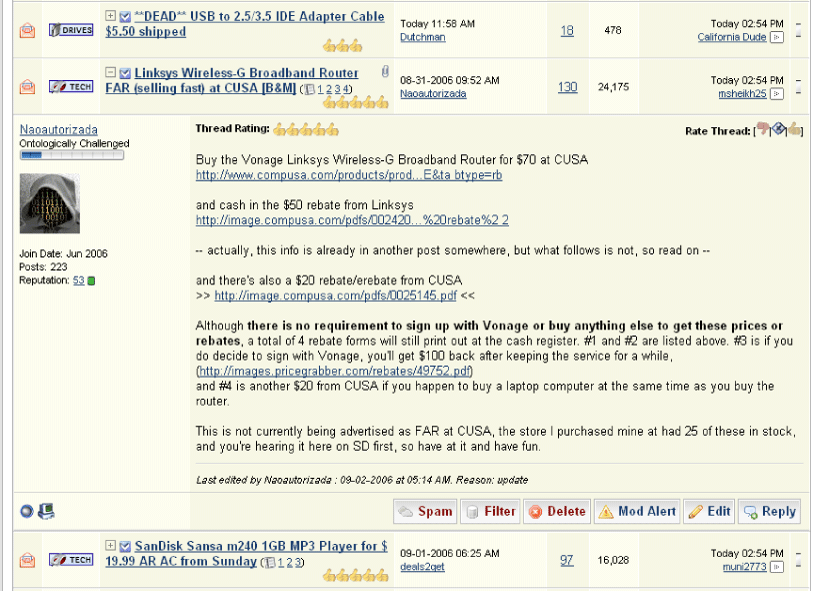The width and height of the screenshot is (820, 591).
Task: Open page 1 of the Linksys thread
Action: click(x=320, y=89)
